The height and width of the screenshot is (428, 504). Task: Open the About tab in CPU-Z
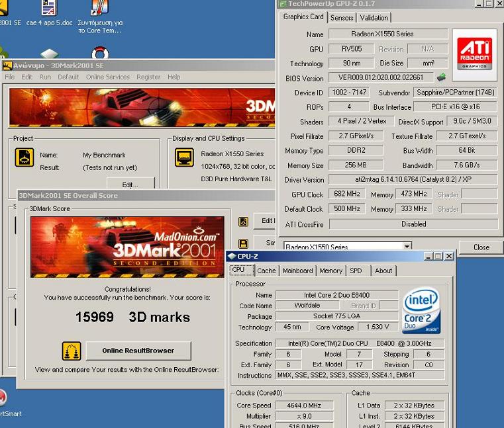383,271
